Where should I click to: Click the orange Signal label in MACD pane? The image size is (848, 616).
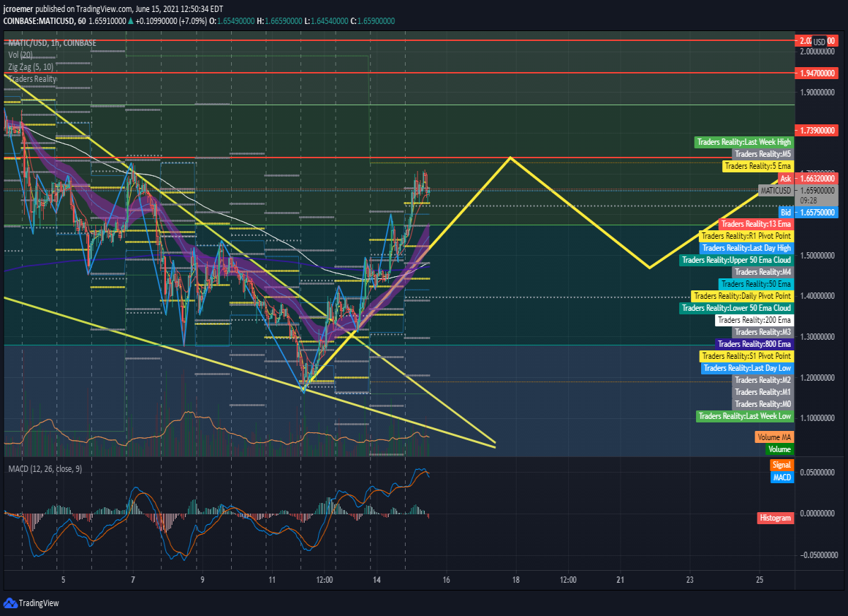(x=782, y=465)
